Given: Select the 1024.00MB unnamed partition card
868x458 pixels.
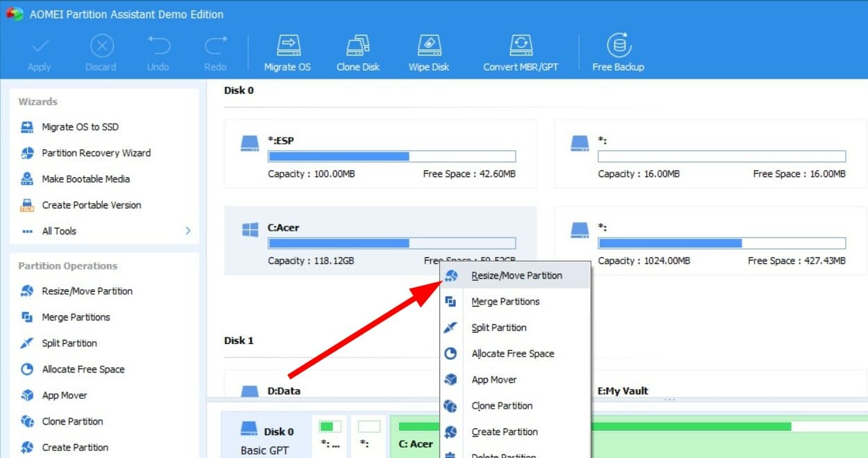Looking at the screenshot, I should click(x=711, y=240).
